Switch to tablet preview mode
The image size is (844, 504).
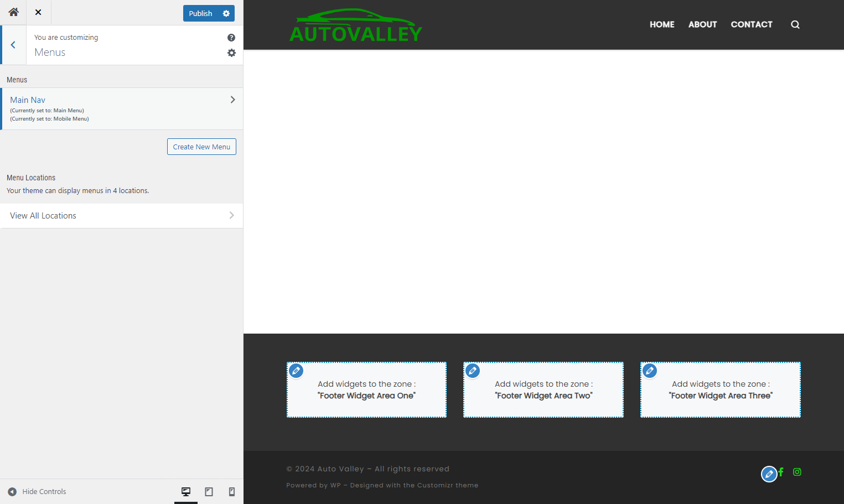click(209, 491)
